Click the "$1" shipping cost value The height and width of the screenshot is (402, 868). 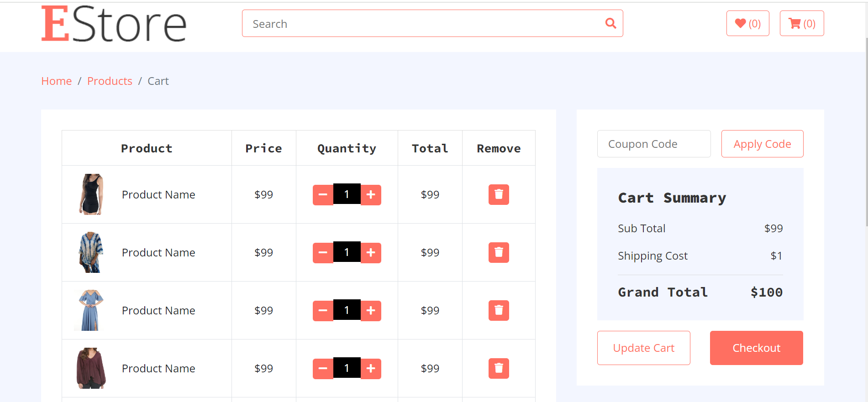776,256
